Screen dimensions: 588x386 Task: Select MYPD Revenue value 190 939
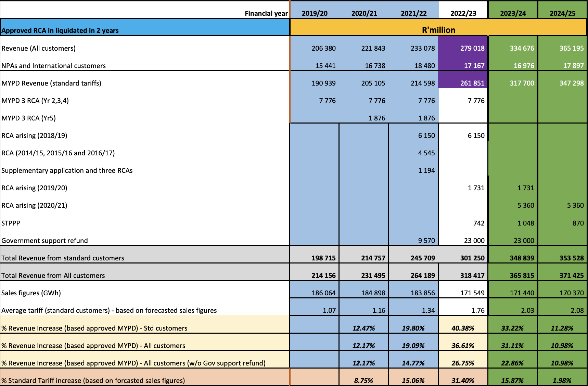coord(323,83)
